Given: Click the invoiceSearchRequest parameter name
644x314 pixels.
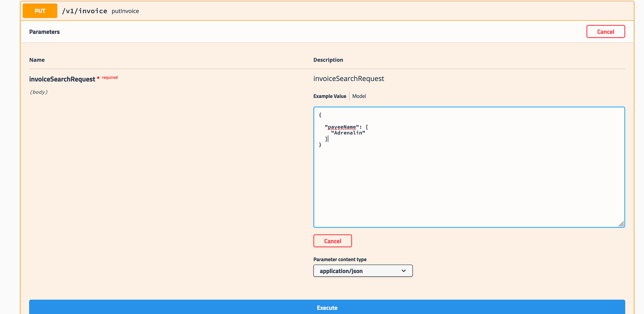Looking at the screenshot, I should (62, 79).
